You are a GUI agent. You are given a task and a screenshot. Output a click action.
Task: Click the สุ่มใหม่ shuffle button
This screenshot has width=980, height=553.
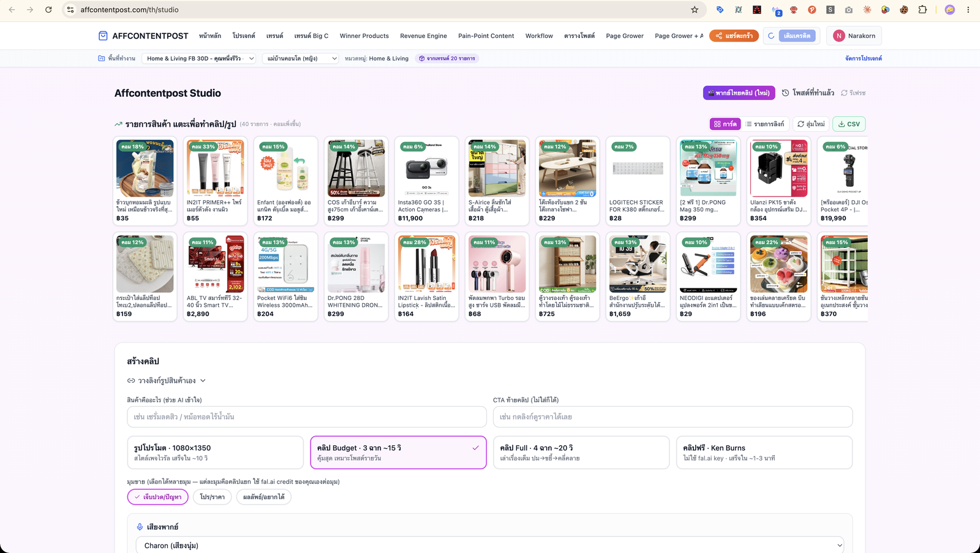810,124
